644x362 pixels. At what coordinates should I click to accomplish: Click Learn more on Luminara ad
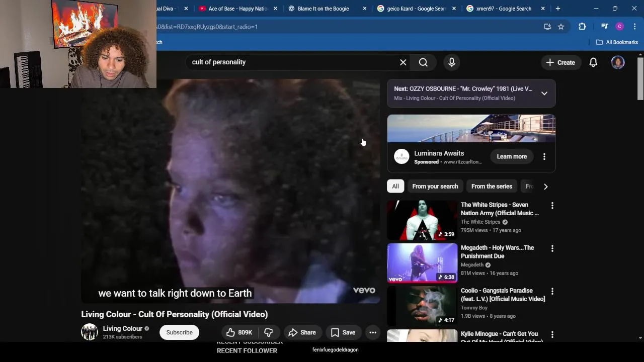[512, 156]
